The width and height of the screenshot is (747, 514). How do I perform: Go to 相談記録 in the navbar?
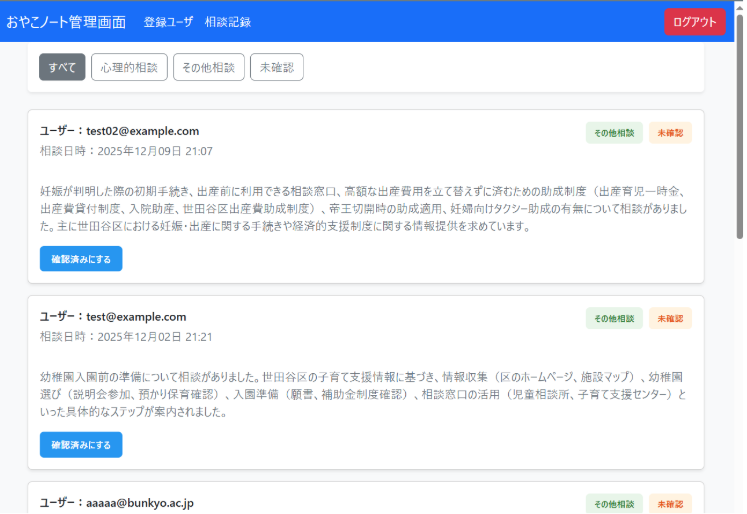click(227, 22)
